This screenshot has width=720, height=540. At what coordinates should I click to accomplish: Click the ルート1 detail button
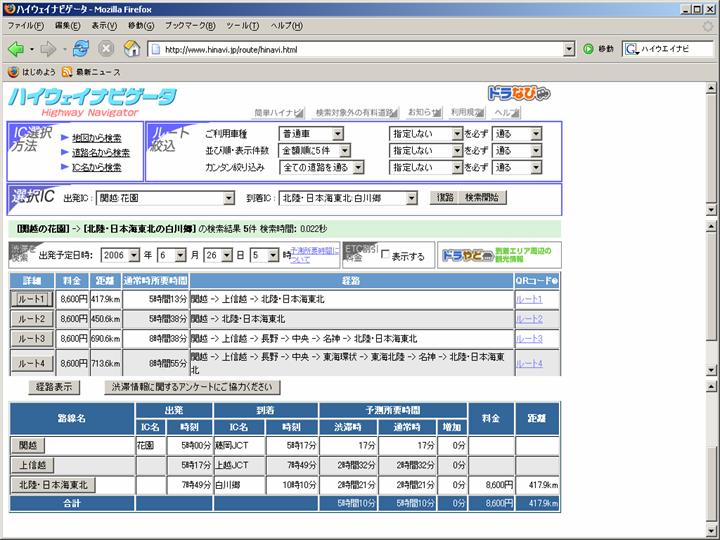click(x=32, y=299)
